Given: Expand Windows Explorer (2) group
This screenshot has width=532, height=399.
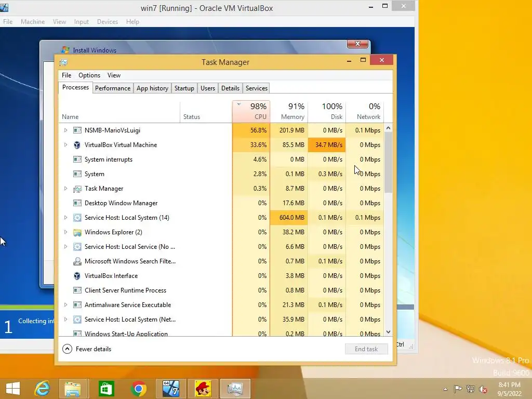Looking at the screenshot, I should coord(65,232).
